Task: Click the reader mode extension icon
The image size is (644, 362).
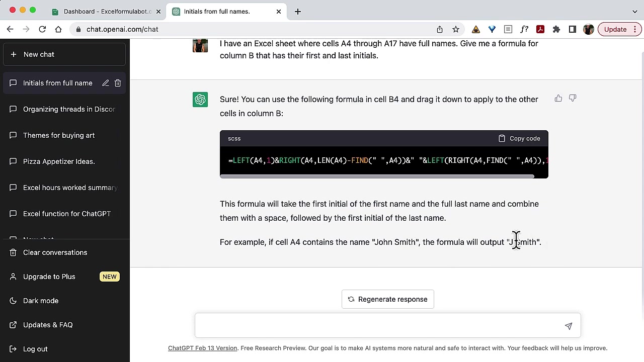Action: point(508,29)
